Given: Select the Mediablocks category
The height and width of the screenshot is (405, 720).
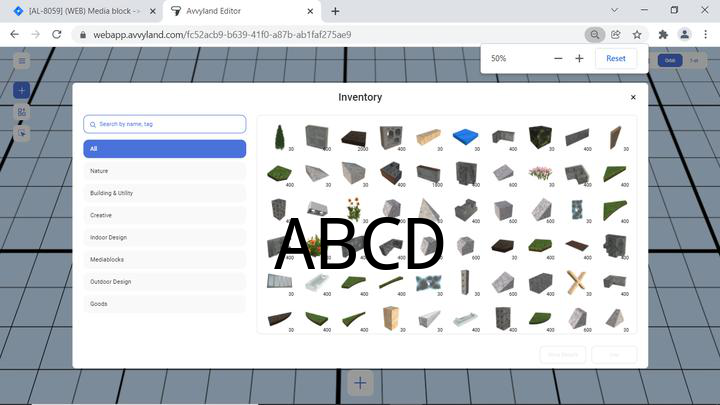Looking at the screenshot, I should click(164, 259).
